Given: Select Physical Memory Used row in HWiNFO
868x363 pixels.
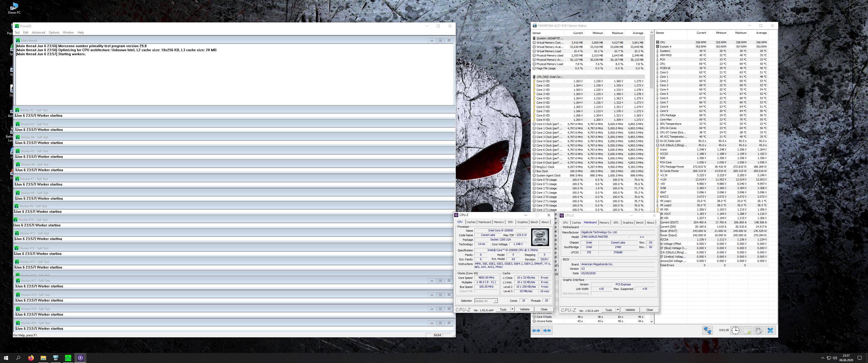Looking at the screenshot, I should (x=589, y=55).
